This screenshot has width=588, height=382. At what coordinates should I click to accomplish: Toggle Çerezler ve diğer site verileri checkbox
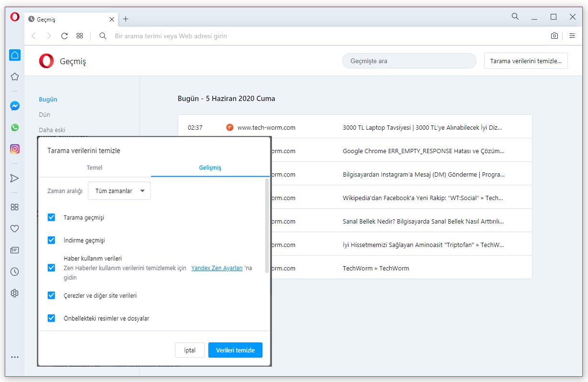click(51, 295)
